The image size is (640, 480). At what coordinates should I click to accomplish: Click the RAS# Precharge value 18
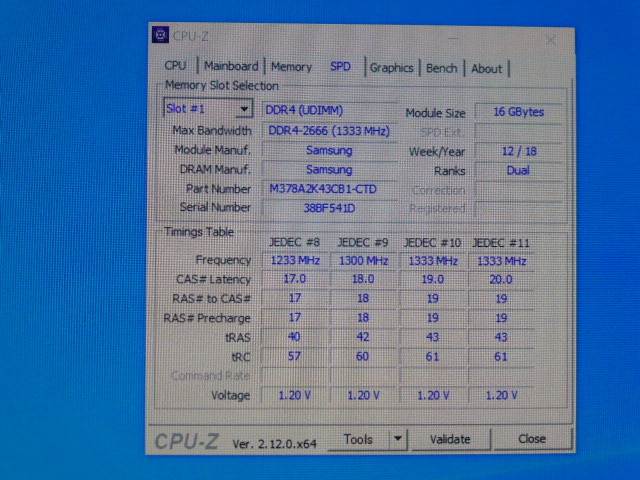point(363,318)
